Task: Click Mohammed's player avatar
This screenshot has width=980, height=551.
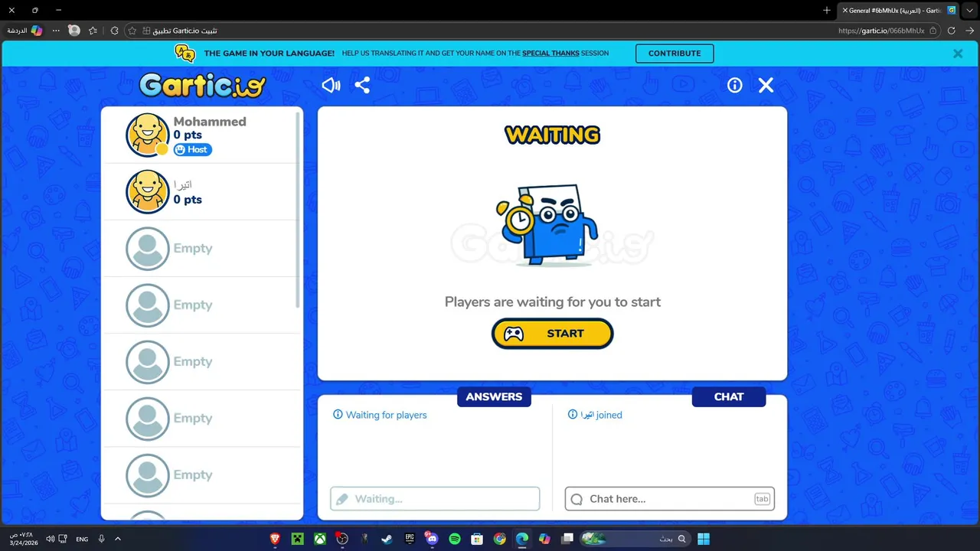Action: 147,135
